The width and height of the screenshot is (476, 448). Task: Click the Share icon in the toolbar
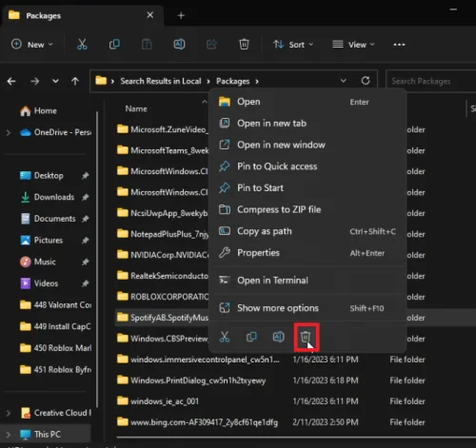pyautogui.click(x=211, y=45)
